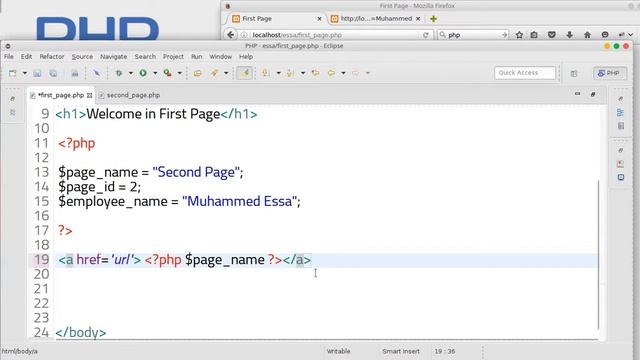The width and height of the screenshot is (640, 360).
Task: Expand the Next Annotation dropdown arrow
Action: (x=278, y=73)
